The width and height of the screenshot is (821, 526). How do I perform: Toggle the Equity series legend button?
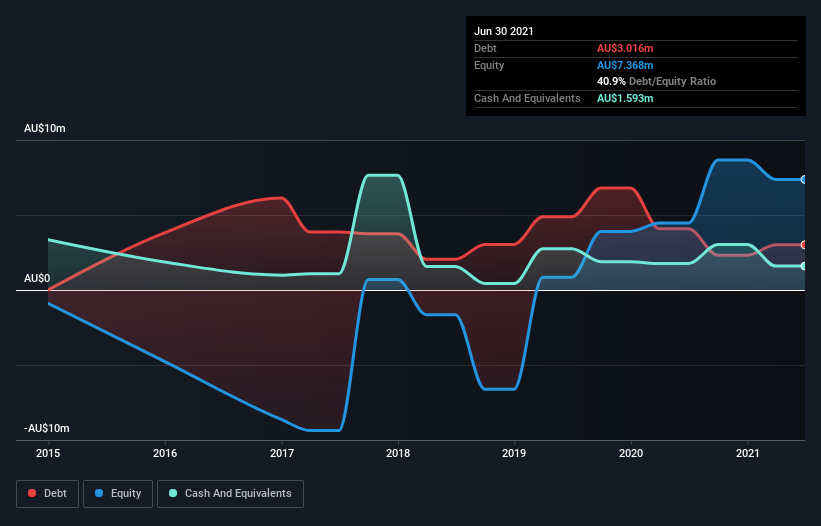tap(118, 494)
